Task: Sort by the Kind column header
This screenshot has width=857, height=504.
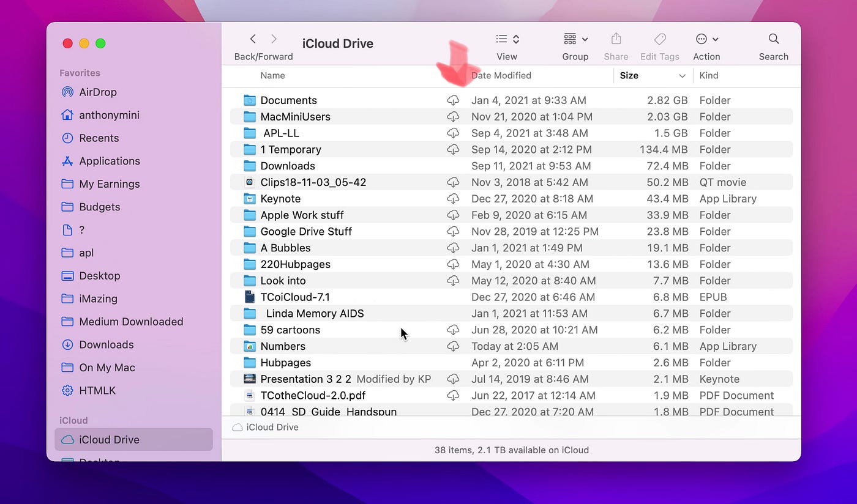Action: coord(709,75)
